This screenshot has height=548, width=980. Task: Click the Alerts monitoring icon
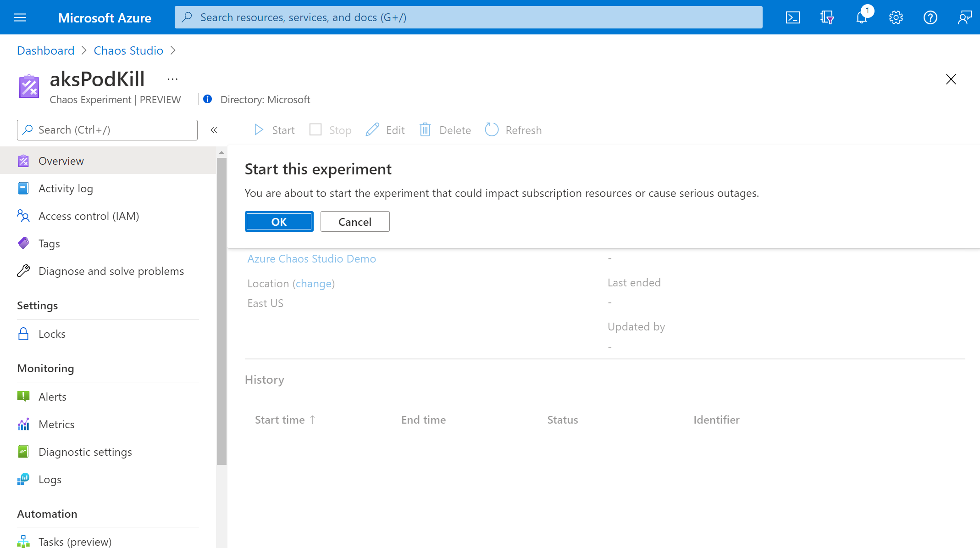tap(23, 397)
